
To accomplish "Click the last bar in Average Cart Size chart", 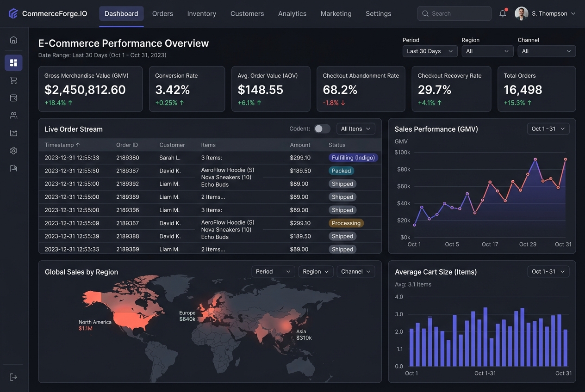I will tap(565, 348).
